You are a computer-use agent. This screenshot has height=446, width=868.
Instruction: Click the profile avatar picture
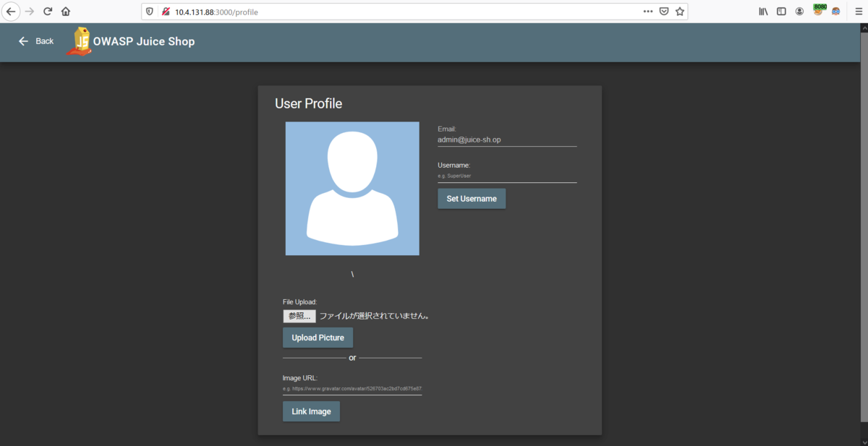(x=352, y=189)
